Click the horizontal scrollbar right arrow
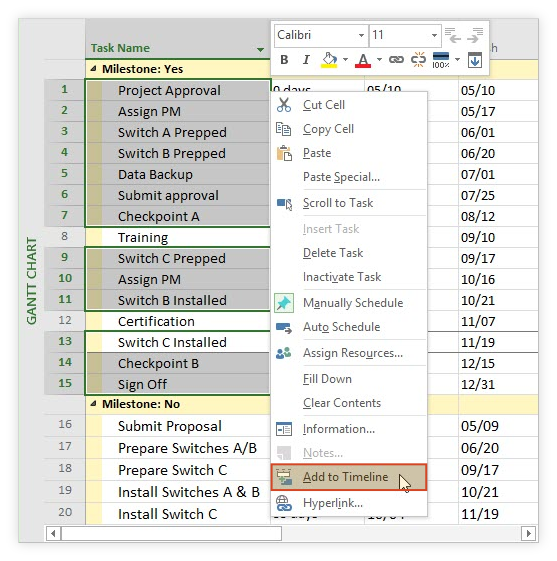Image resolution: width=557 pixels, height=561 pixels. coord(528,533)
